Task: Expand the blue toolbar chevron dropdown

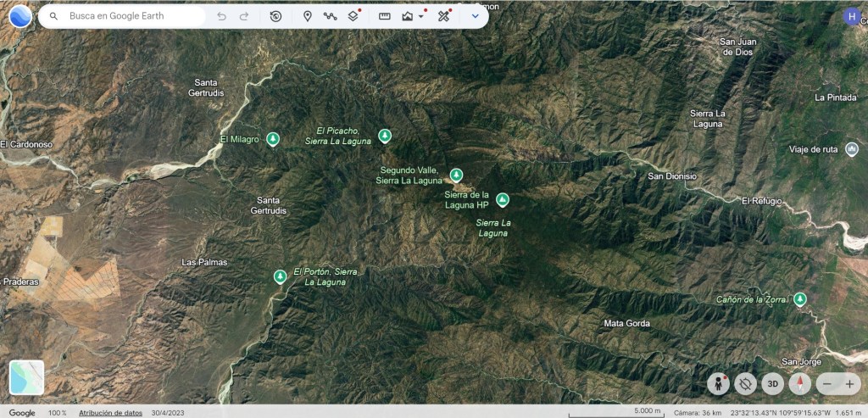Action: 475,16
